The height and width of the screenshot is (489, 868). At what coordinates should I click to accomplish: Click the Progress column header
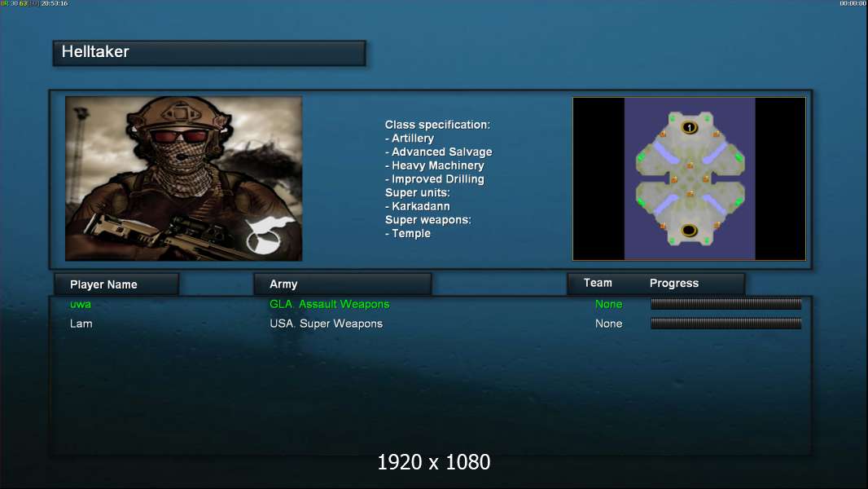(x=674, y=283)
